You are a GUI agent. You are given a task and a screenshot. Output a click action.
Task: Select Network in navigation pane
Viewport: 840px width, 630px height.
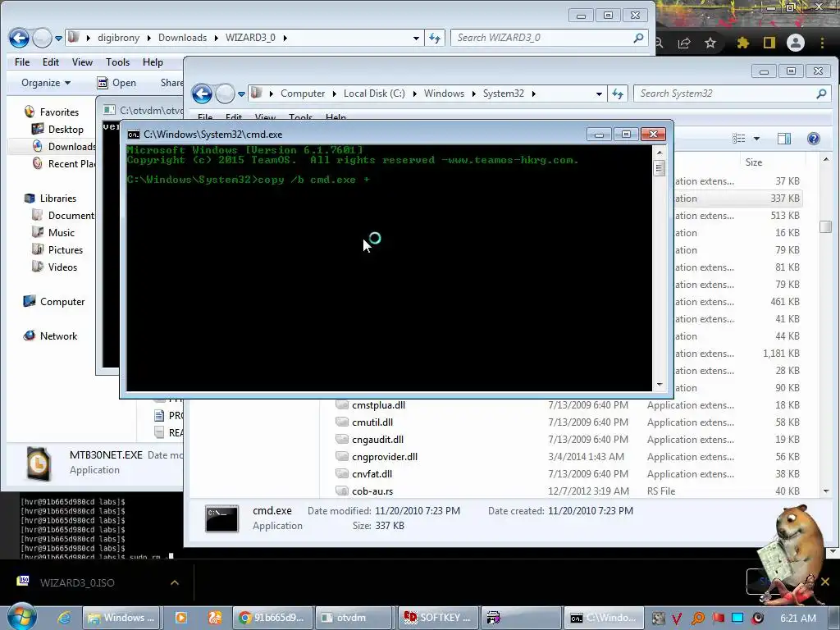50,336
